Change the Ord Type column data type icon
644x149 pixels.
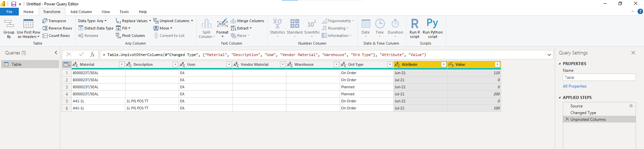(343, 64)
